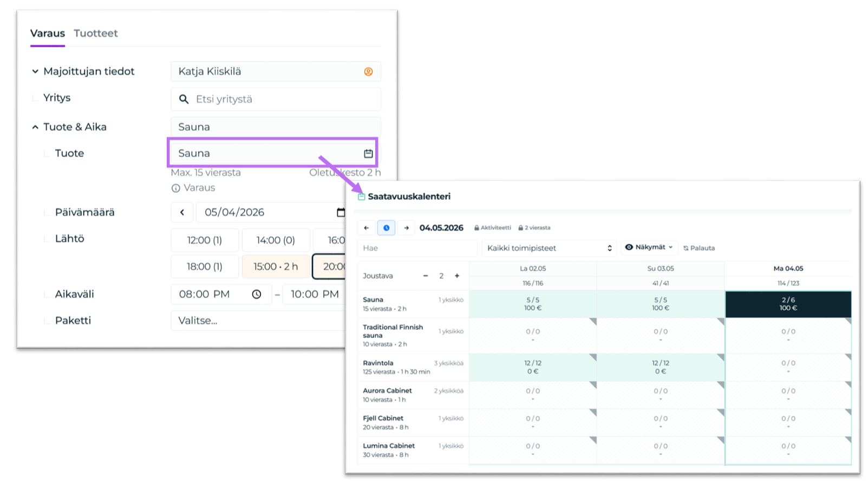Select the Sauna cell for Ma 04.05
Image resolution: width=868 pixels, height=483 pixels.
(x=788, y=304)
